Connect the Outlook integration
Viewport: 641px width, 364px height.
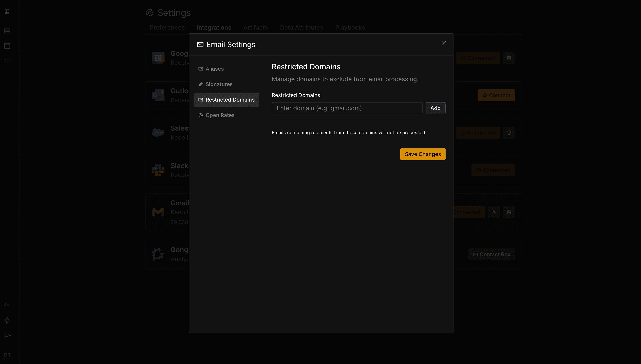coord(496,95)
